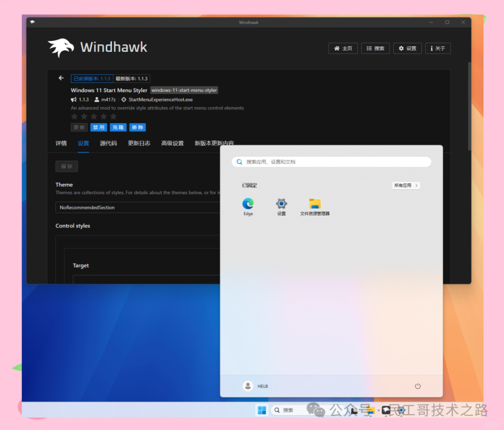The height and width of the screenshot is (430, 504).
Task: Click the second rating star
Action: click(x=84, y=116)
